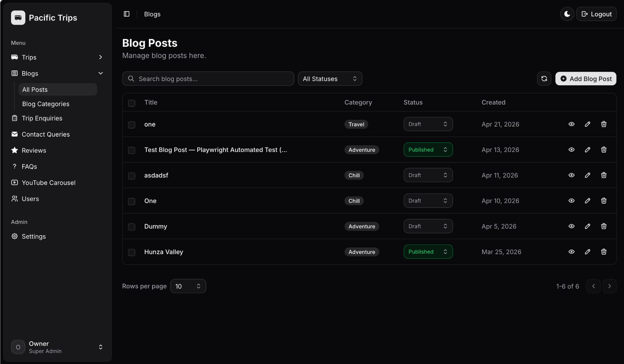Select the Dummy row checkbox
The height and width of the screenshot is (364, 624).
point(132,227)
